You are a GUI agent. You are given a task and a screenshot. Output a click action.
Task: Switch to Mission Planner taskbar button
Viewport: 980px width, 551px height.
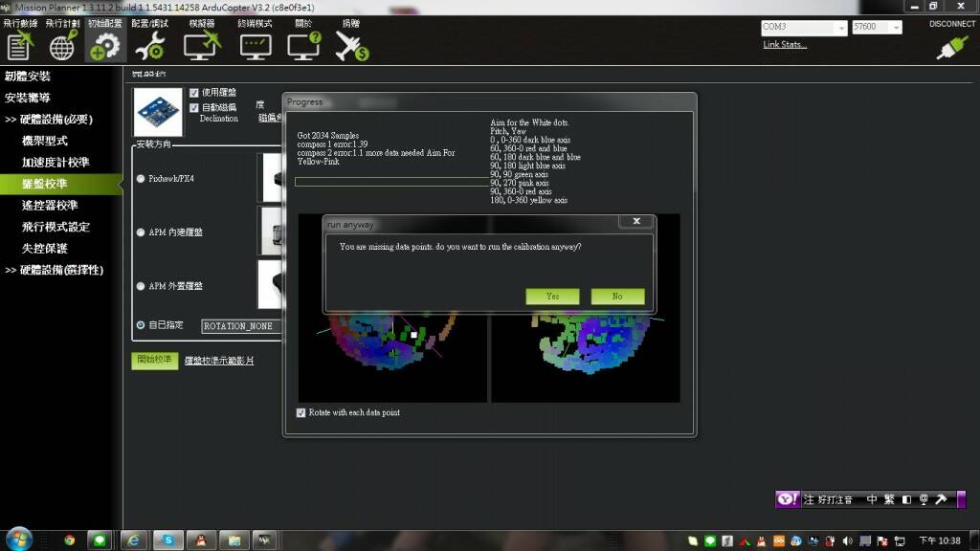coord(265,540)
